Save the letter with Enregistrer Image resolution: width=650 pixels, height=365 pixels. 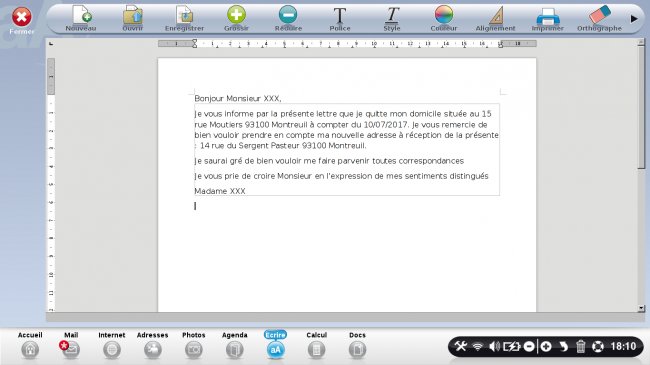[184, 19]
